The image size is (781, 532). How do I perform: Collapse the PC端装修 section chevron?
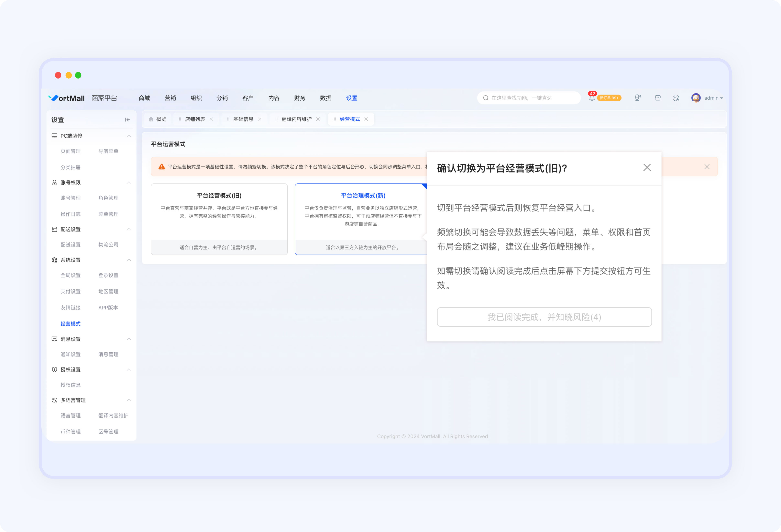point(129,136)
